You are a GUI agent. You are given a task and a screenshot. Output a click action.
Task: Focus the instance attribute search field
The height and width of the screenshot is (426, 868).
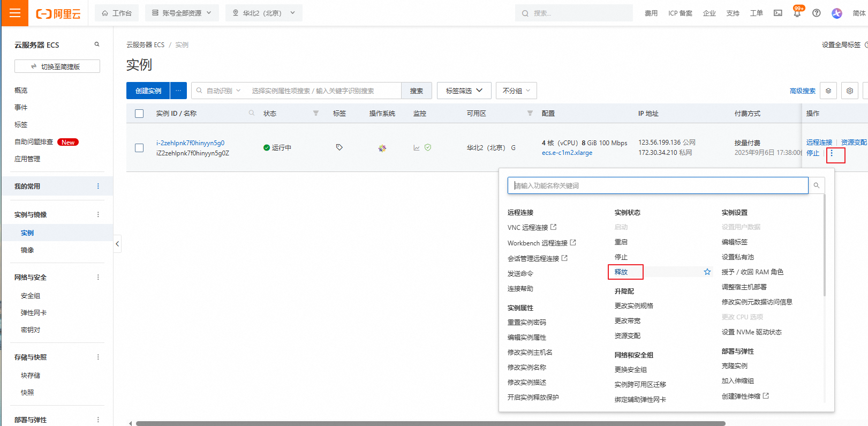324,91
